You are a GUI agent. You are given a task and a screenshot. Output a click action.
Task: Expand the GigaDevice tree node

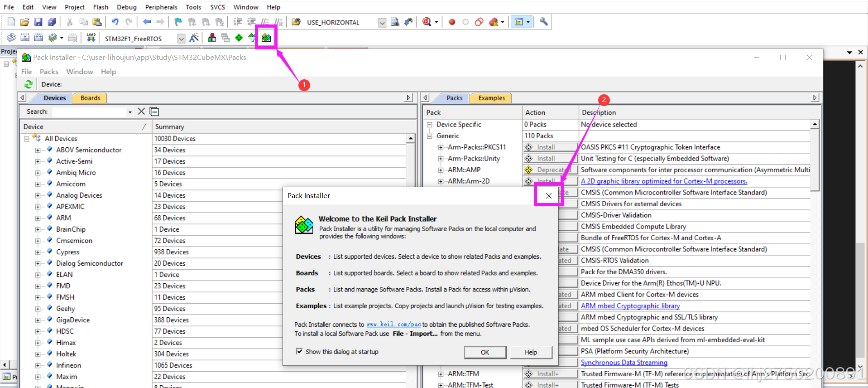[38, 320]
